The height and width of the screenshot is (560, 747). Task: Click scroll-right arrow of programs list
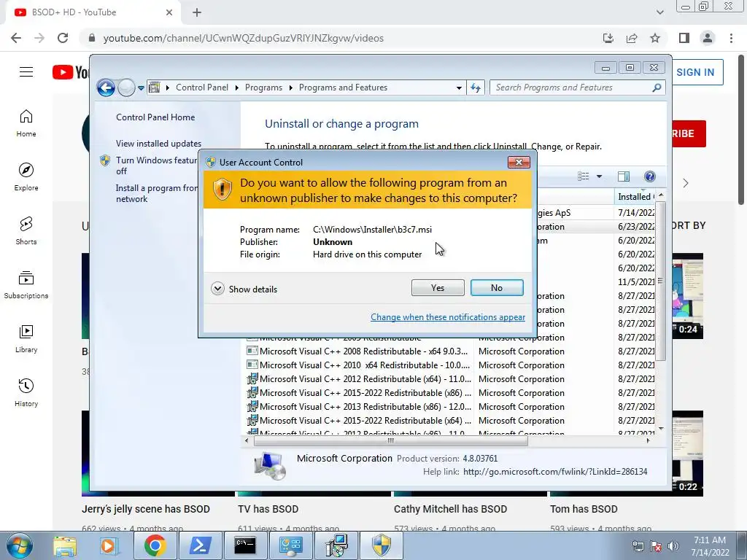648,441
